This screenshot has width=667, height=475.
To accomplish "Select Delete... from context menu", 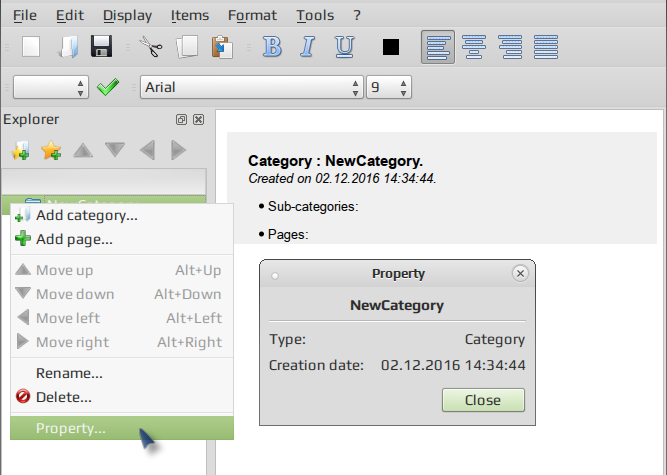I will click(122, 397).
